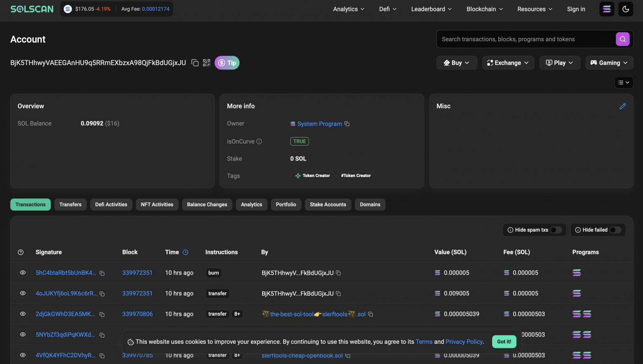
Task: Click the clock icon beside Time column
Action: (185, 252)
